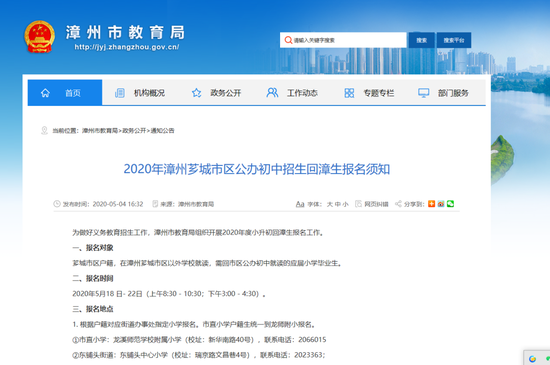Click the 机构概况 document icon
This screenshot has width=550, height=365.
(x=120, y=93)
